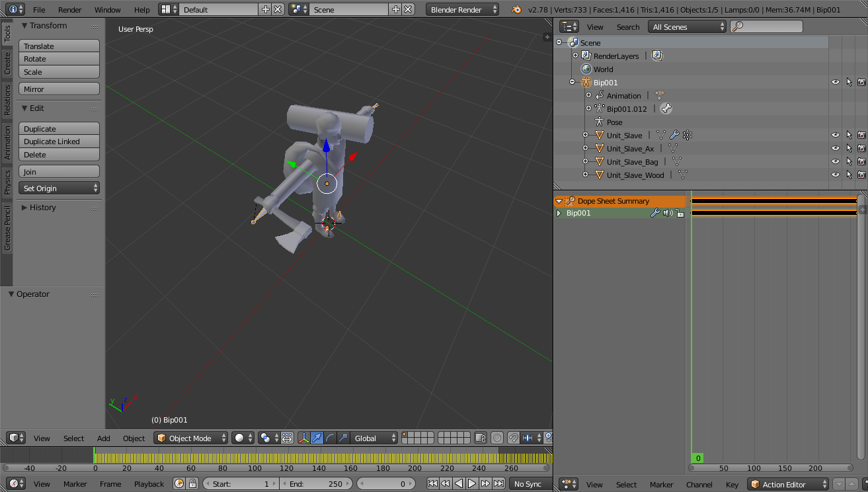This screenshot has width=868, height=492.
Task: Toggle Unit_Slave_Bag visibility eye
Action: click(836, 161)
